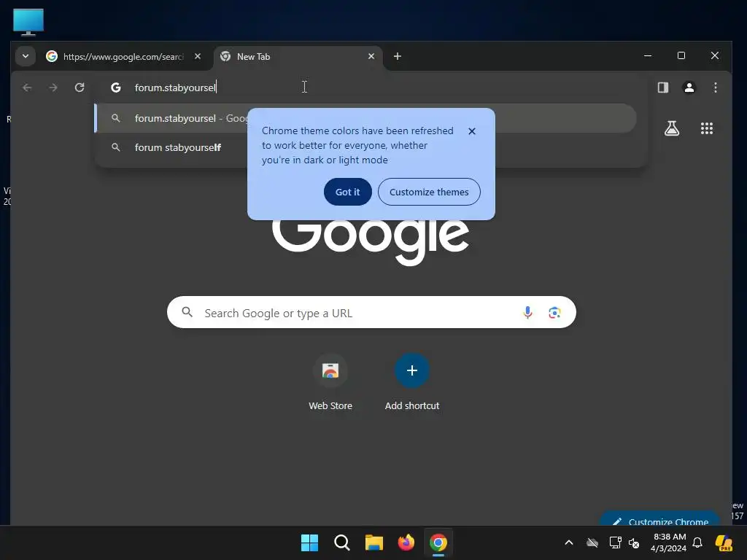Click the browser Back arrow

click(x=27, y=87)
